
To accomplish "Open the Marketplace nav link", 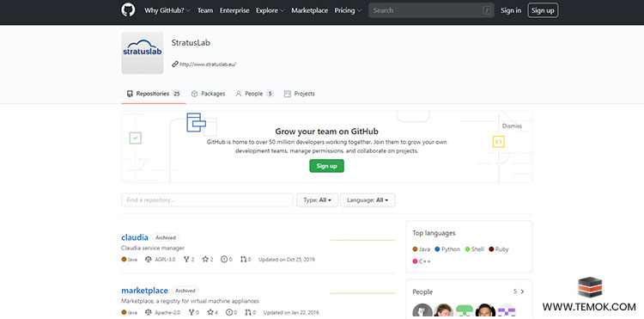I will point(309,10).
